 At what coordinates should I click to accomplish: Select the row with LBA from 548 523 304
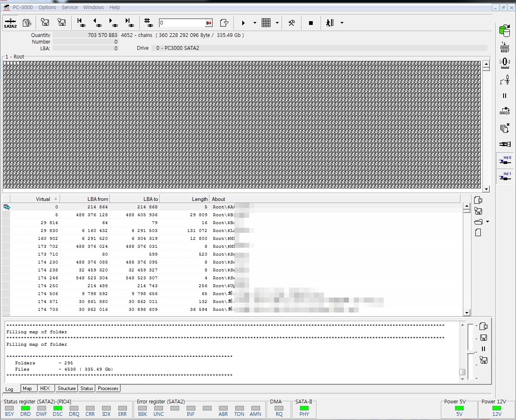(x=232, y=278)
